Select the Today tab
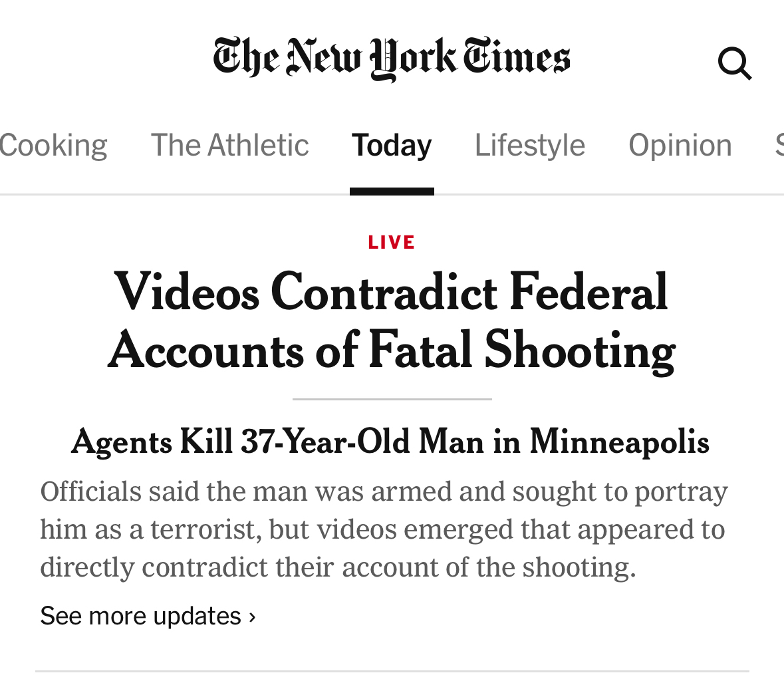The width and height of the screenshot is (784, 675). coord(392,145)
